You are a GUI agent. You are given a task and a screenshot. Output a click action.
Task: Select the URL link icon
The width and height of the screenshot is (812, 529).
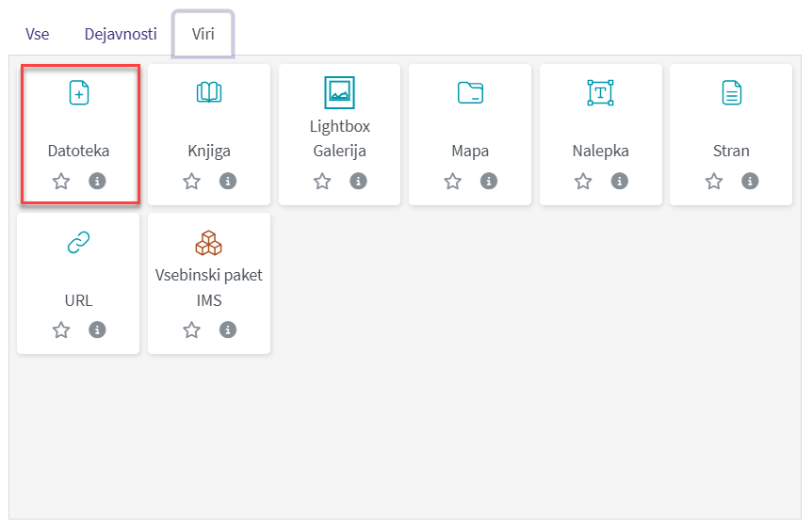pos(79,243)
